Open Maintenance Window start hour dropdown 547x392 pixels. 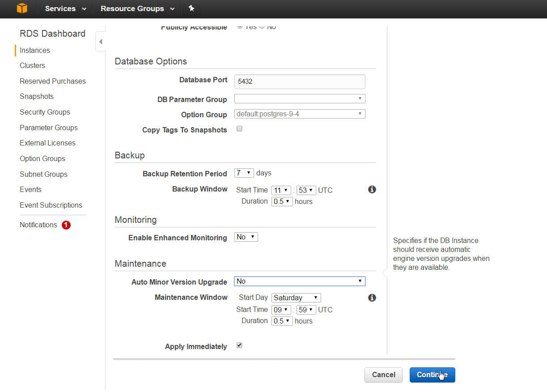[x=281, y=310]
